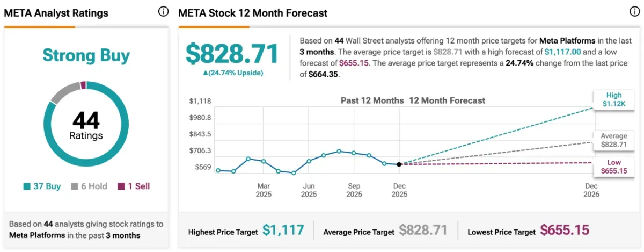Click Meta Platforms text under analyst ratings

[37, 235]
